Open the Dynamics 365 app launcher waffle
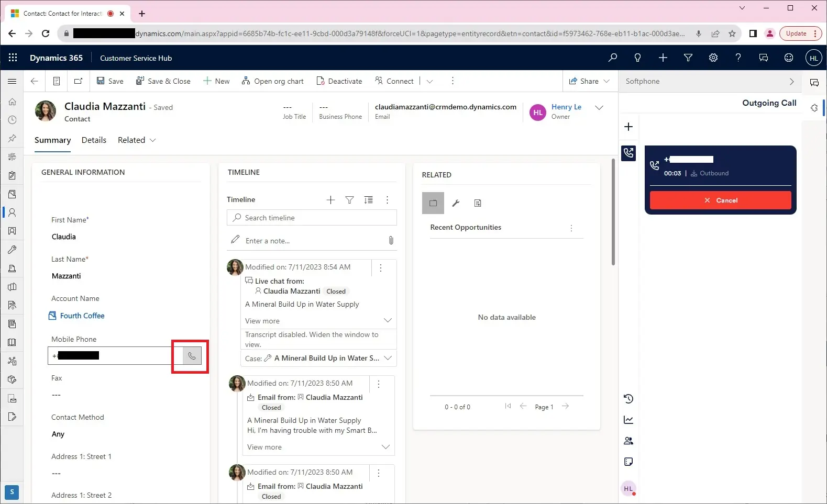Image resolution: width=827 pixels, height=504 pixels. 13,58
